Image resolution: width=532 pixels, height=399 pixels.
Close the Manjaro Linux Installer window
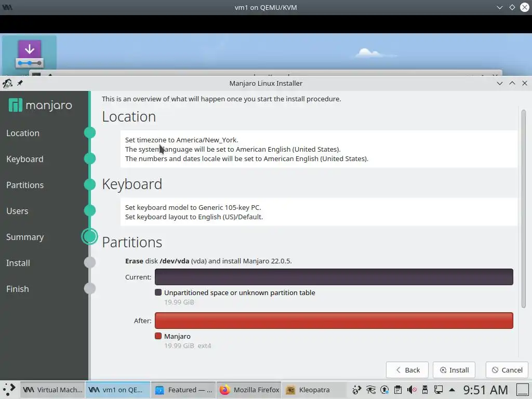pos(525,83)
